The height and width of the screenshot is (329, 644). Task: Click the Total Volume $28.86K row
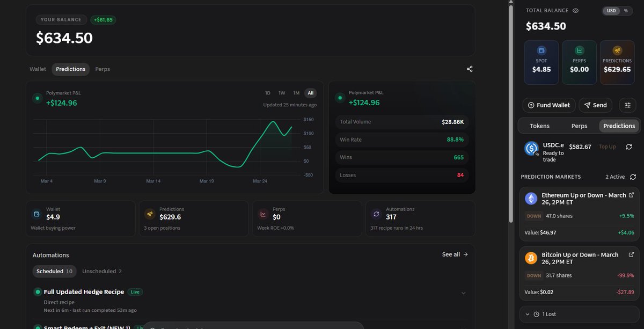pyautogui.click(x=402, y=122)
